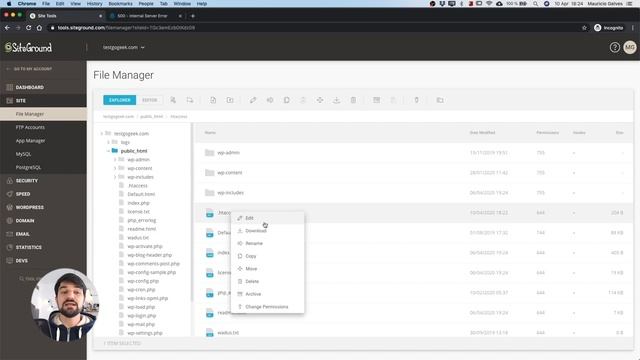The width and height of the screenshot is (640, 360).
Task: Click the Archive icon in the toolbar
Action: [376, 100]
